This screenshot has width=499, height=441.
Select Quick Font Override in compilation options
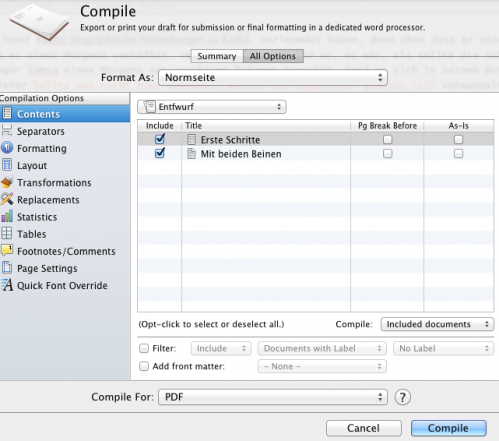[65, 285]
